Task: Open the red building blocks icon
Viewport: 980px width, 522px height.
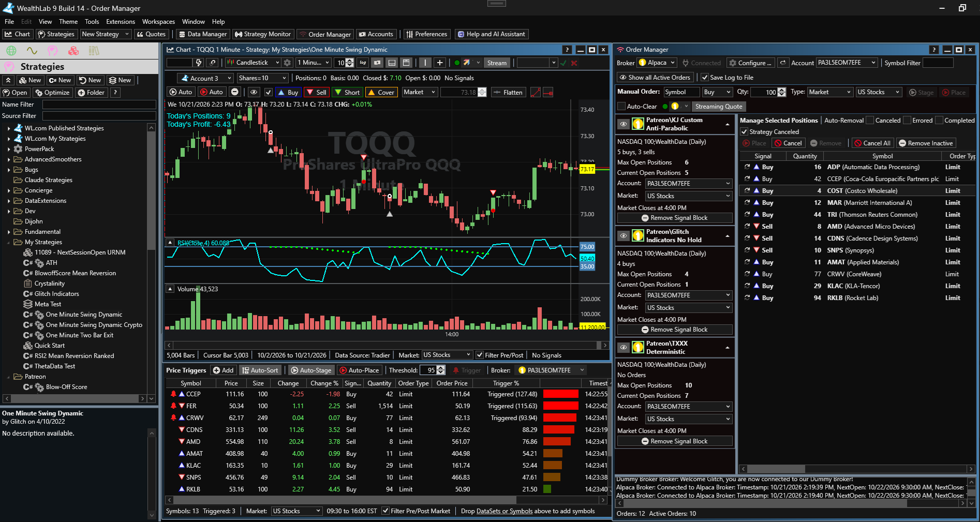Action: tap(73, 51)
